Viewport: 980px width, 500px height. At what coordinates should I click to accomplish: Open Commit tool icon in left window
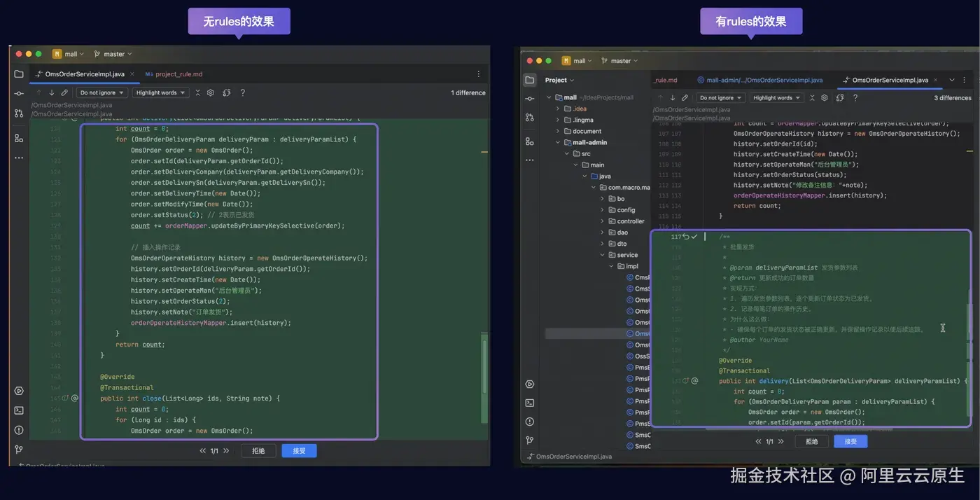click(19, 93)
